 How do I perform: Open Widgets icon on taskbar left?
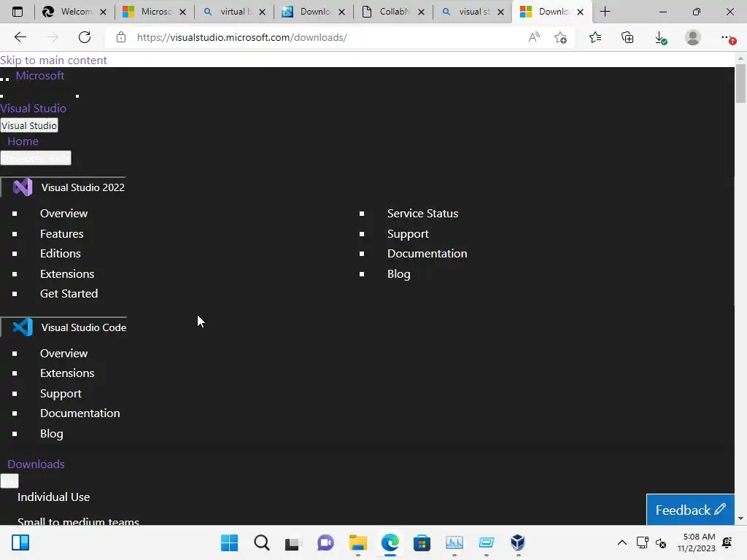click(x=20, y=542)
